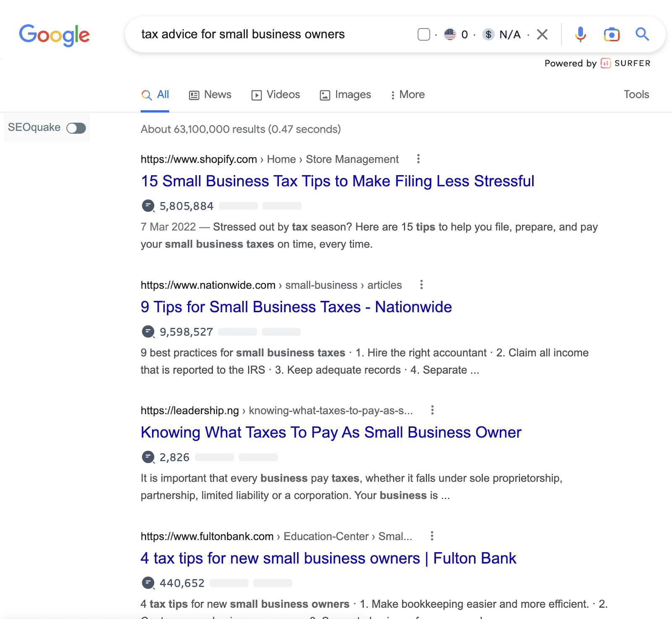Click the blue search magnifier icon
The height and width of the screenshot is (619, 672).
(x=642, y=34)
